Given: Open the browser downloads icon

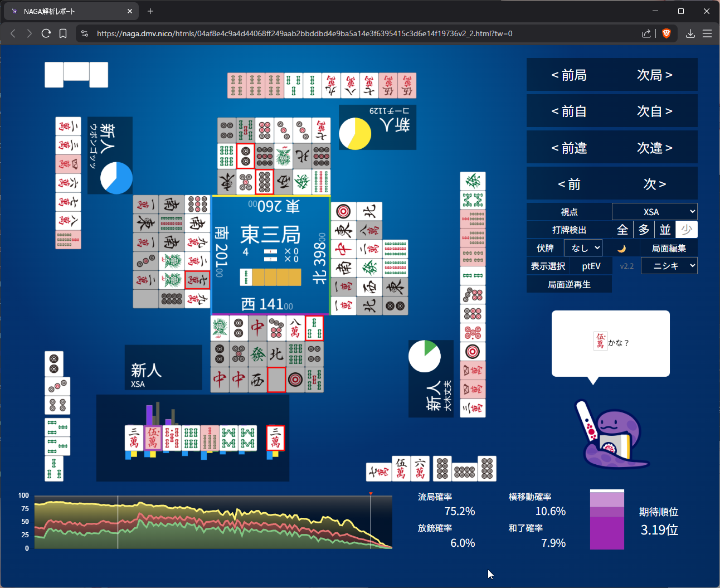Looking at the screenshot, I should pos(690,33).
